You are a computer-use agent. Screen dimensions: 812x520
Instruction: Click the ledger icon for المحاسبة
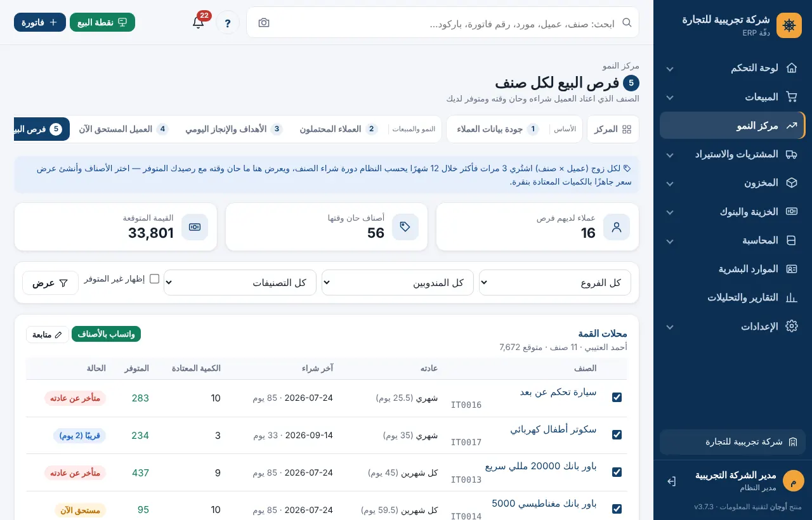791,240
